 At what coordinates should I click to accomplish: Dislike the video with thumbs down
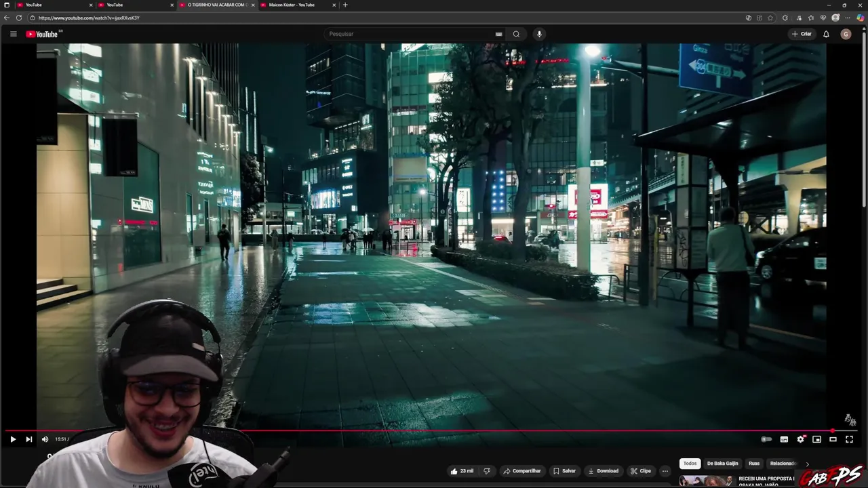(x=486, y=471)
